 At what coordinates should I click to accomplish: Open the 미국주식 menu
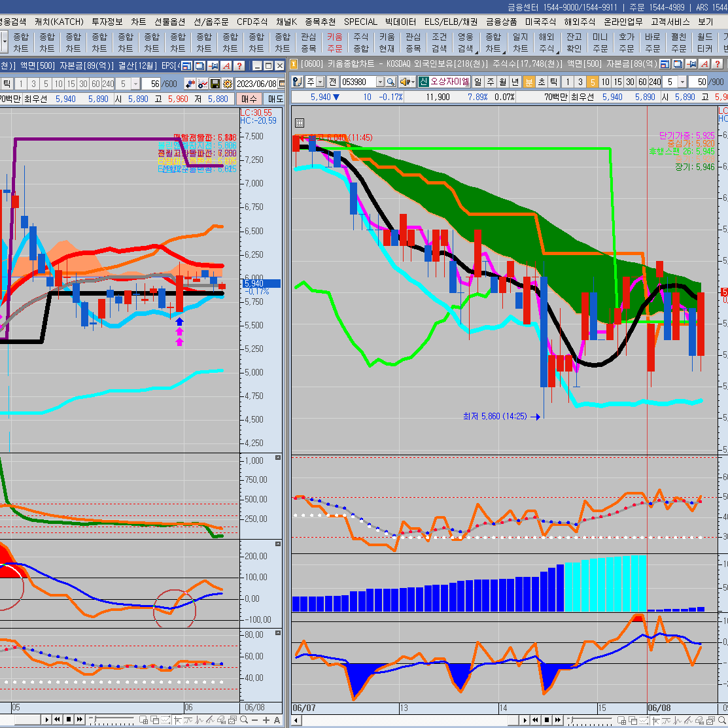[540, 22]
